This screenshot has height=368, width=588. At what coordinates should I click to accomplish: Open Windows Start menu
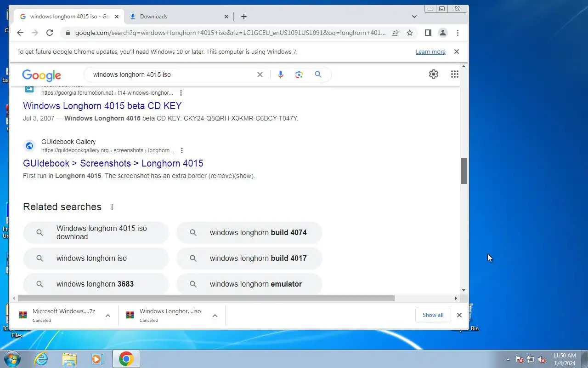(x=12, y=359)
